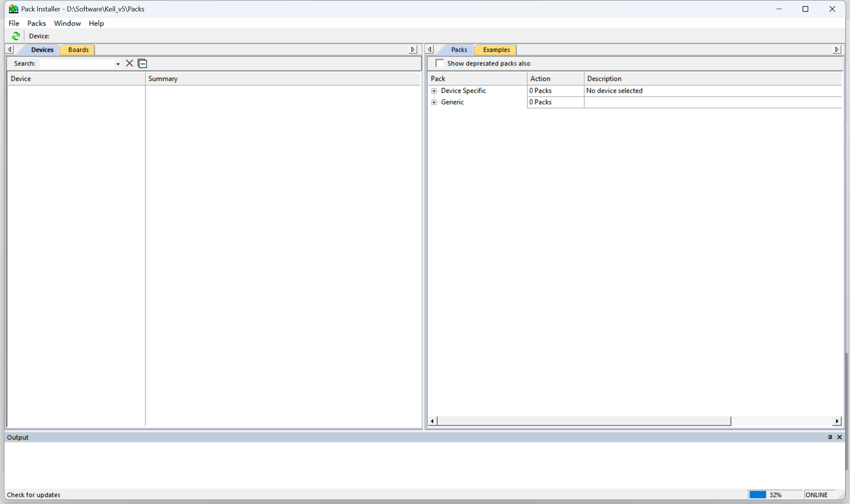Click the horizontal scrollbar thumb in Packs panel
This screenshot has height=504, width=850.
tap(584, 421)
